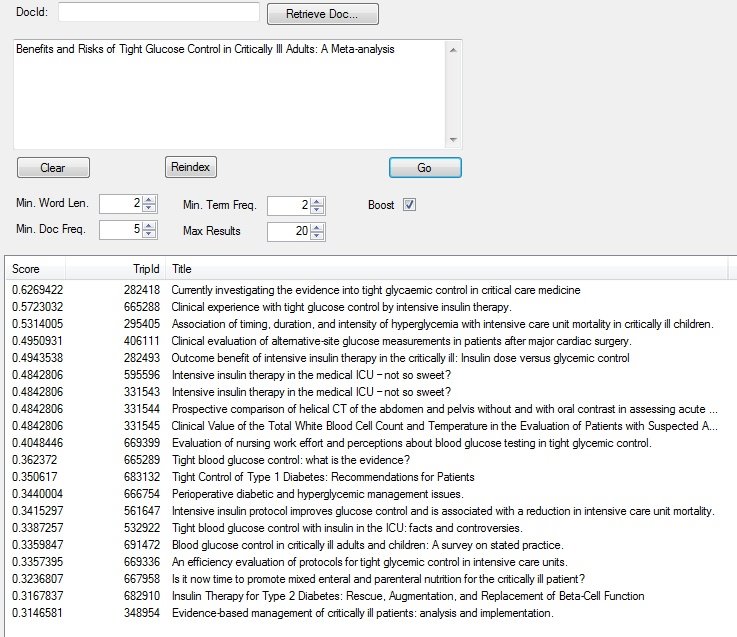Increase Min. Term Freq. with up arrow

click(x=317, y=200)
